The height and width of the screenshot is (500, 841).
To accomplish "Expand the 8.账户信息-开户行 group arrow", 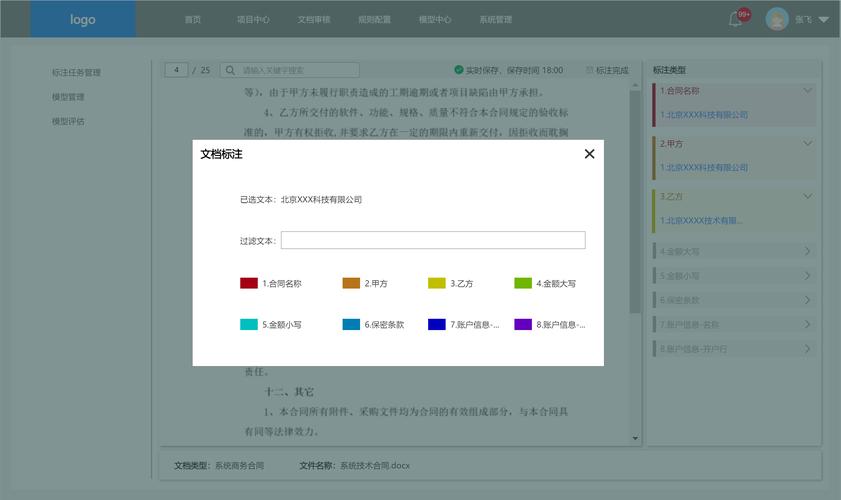I will [807, 349].
